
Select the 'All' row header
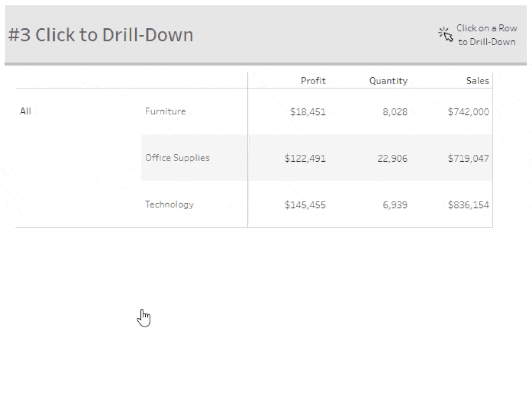26,111
